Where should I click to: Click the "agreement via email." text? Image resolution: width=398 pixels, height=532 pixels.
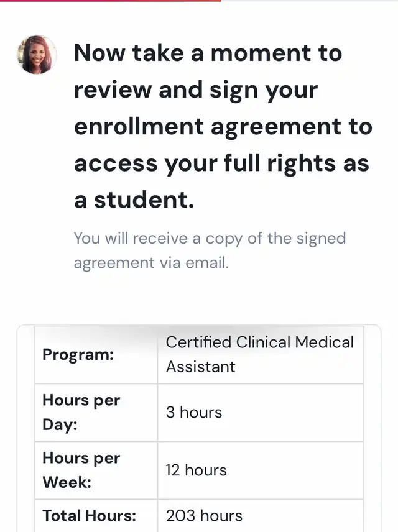[151, 263]
